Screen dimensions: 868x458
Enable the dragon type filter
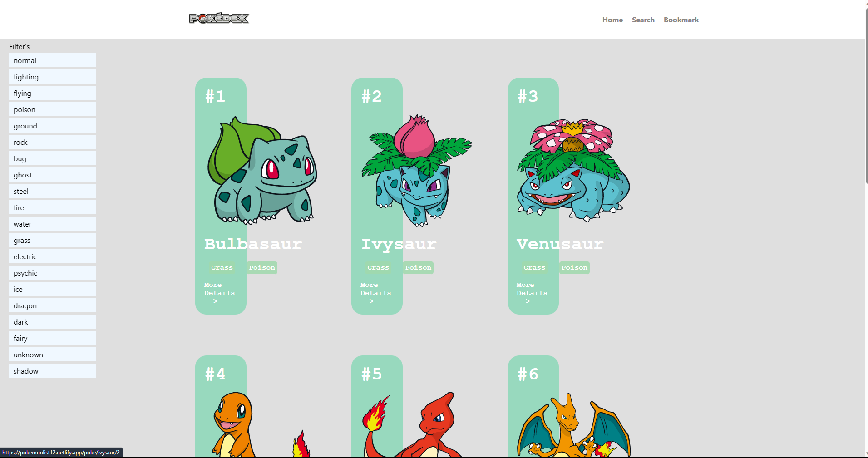point(52,305)
